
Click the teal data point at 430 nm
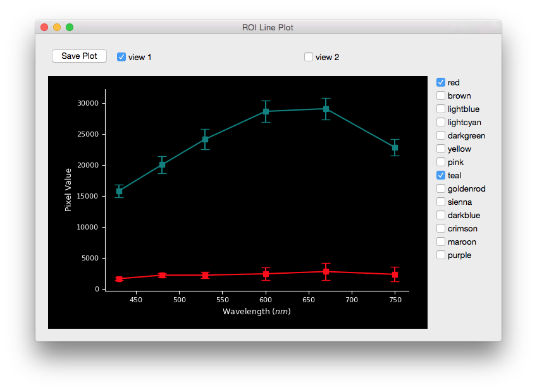pyautogui.click(x=119, y=192)
